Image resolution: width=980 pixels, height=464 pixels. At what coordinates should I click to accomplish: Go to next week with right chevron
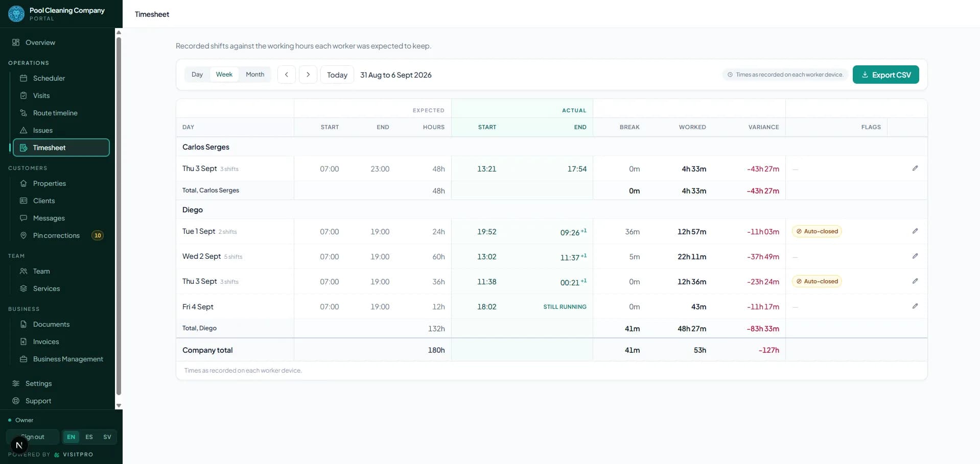click(x=308, y=75)
